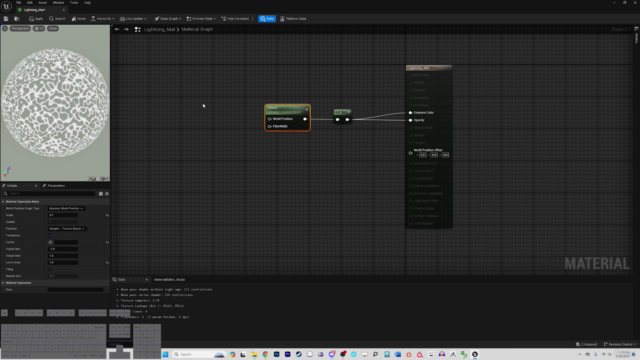The width and height of the screenshot is (640, 360).
Task: Reset Level Scale to default
Action: pyautogui.click(x=107, y=262)
